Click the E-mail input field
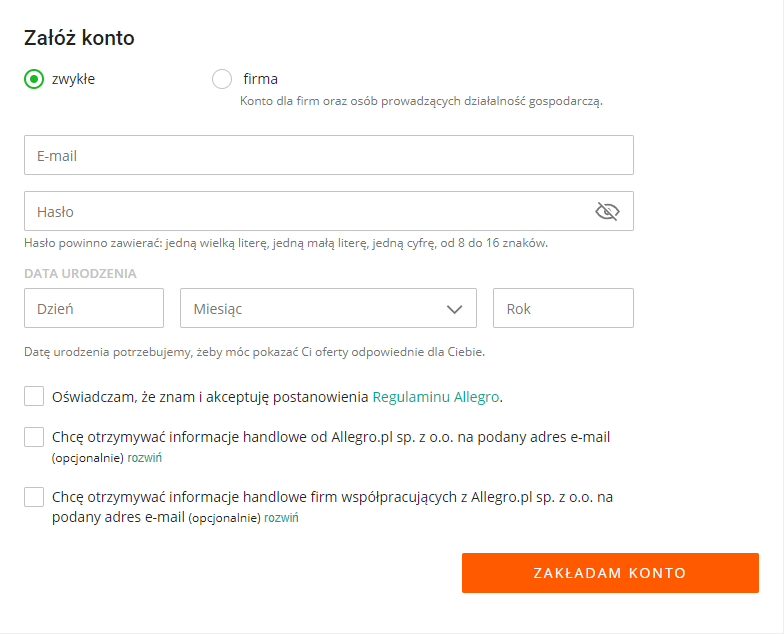Image resolution: width=784 pixels, height=634 pixels. [x=328, y=155]
